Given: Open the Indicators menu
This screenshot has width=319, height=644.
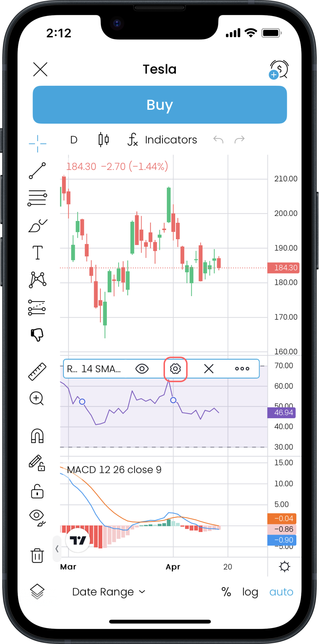Looking at the screenshot, I should [162, 140].
